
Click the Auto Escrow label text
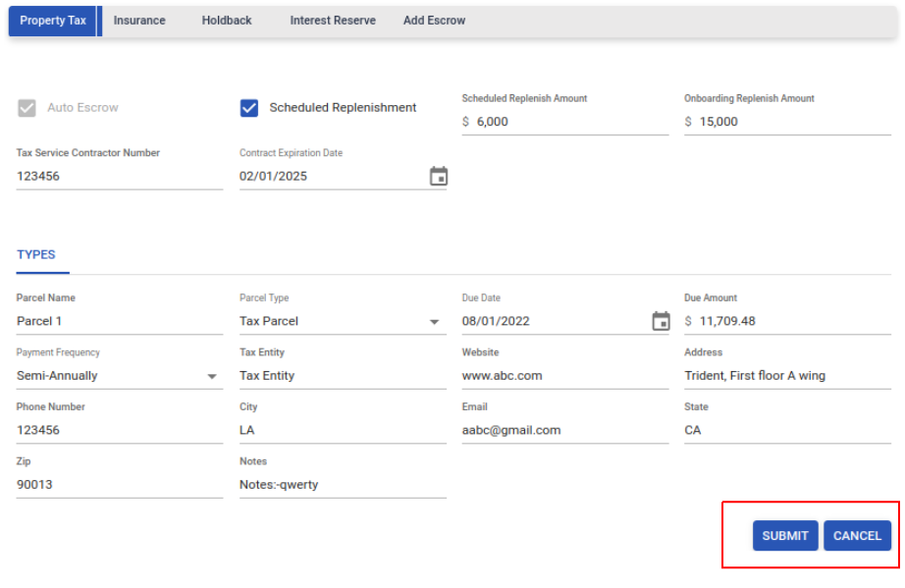click(82, 108)
